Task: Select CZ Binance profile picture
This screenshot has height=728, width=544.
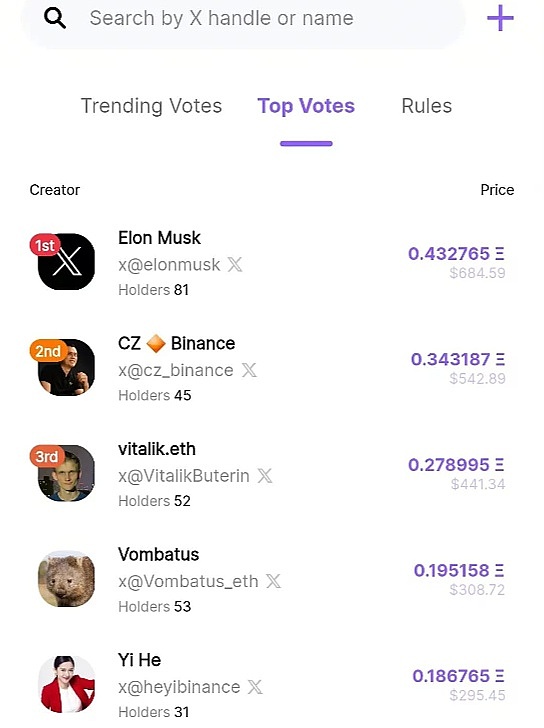Action: coord(66,367)
